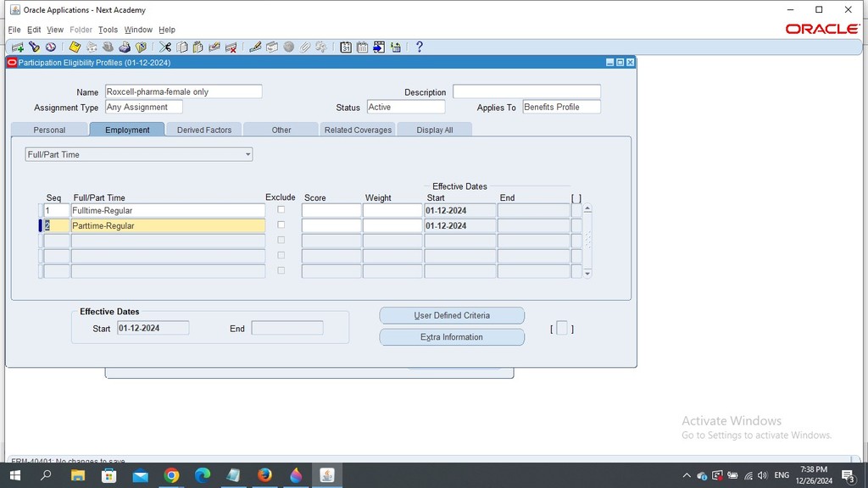Open Windows Start menu
868x488 pixels.
click(15, 475)
